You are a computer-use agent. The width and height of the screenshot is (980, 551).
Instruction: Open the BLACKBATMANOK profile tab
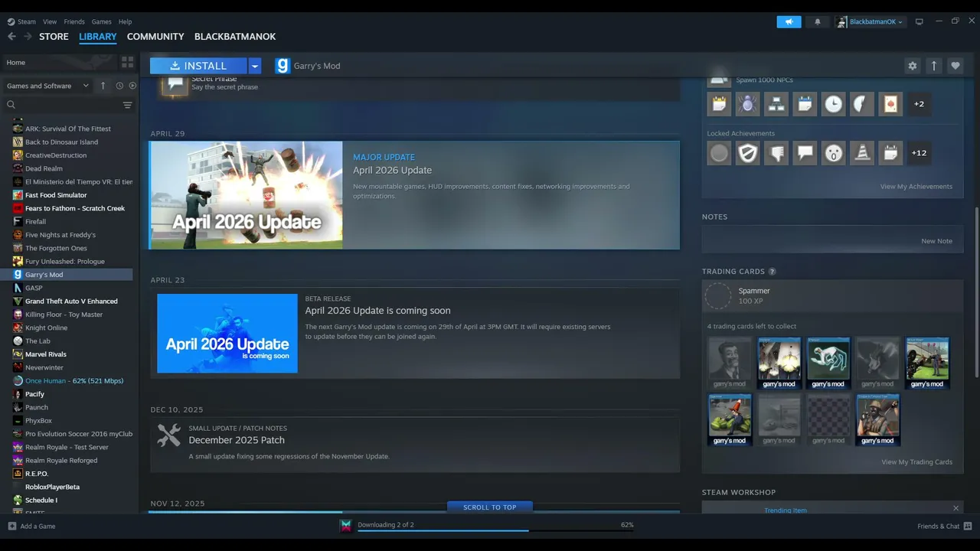235,37
